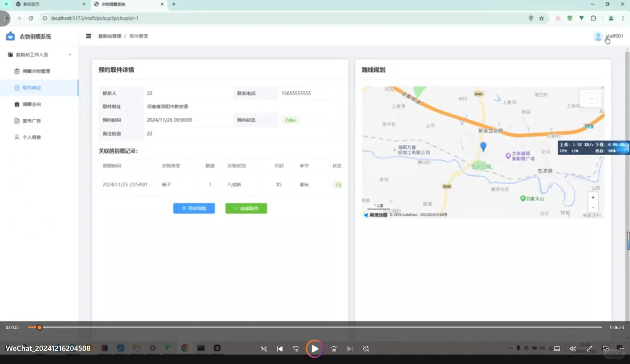Select 个人信息 in the sidebar menu
Viewport: 630px width, 364px height.
[x=32, y=137]
